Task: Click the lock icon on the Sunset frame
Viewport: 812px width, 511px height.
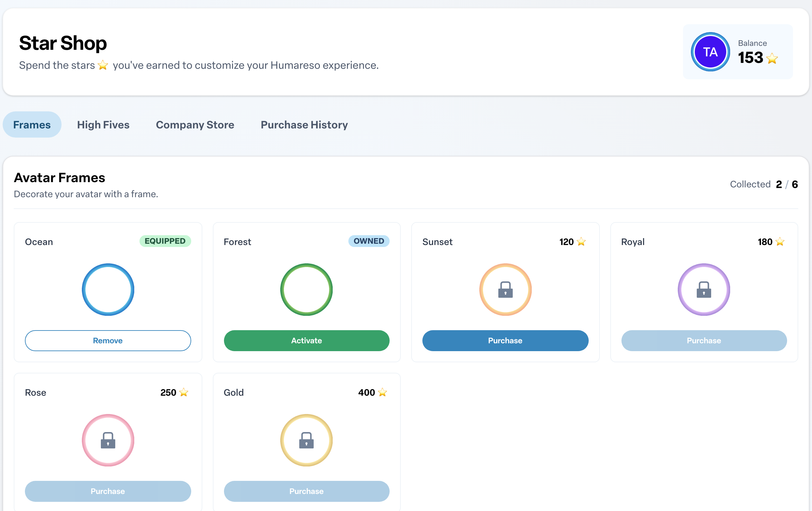Action: pos(505,289)
